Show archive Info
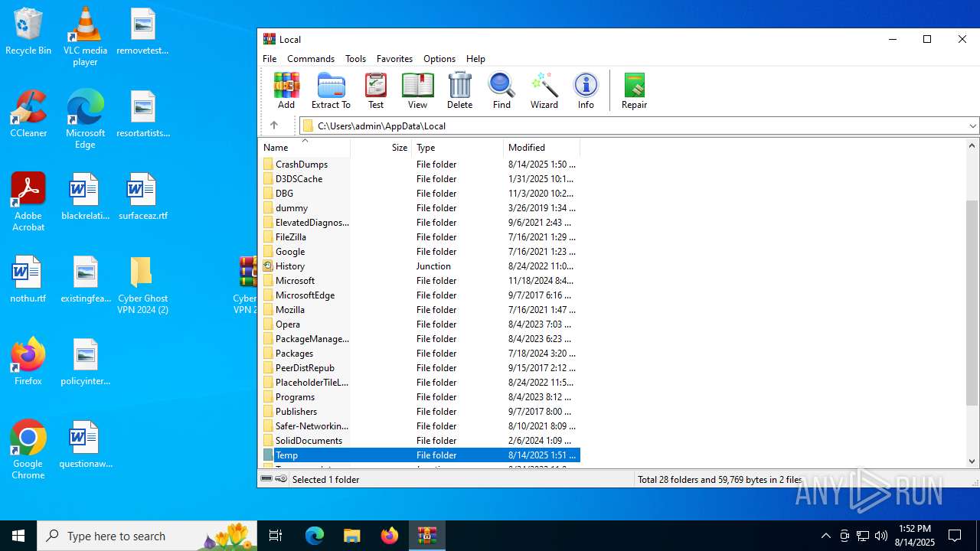Screen dimensions: 980x551 click(586, 90)
